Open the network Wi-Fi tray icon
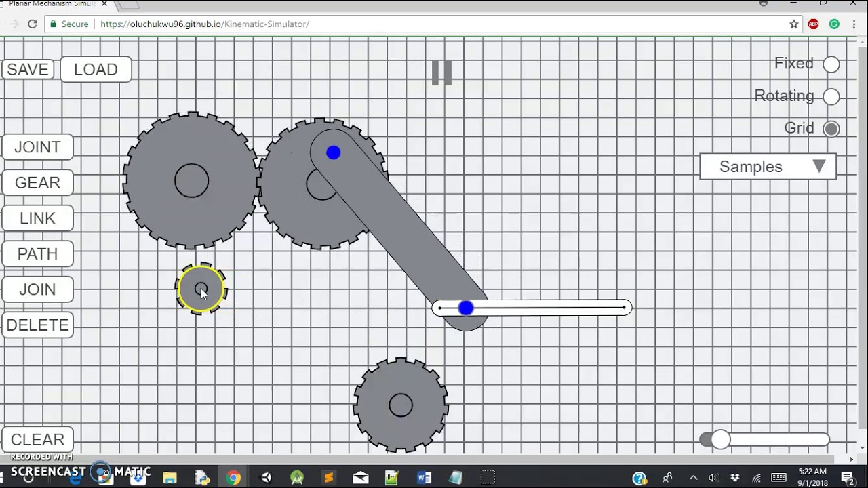 (757, 479)
